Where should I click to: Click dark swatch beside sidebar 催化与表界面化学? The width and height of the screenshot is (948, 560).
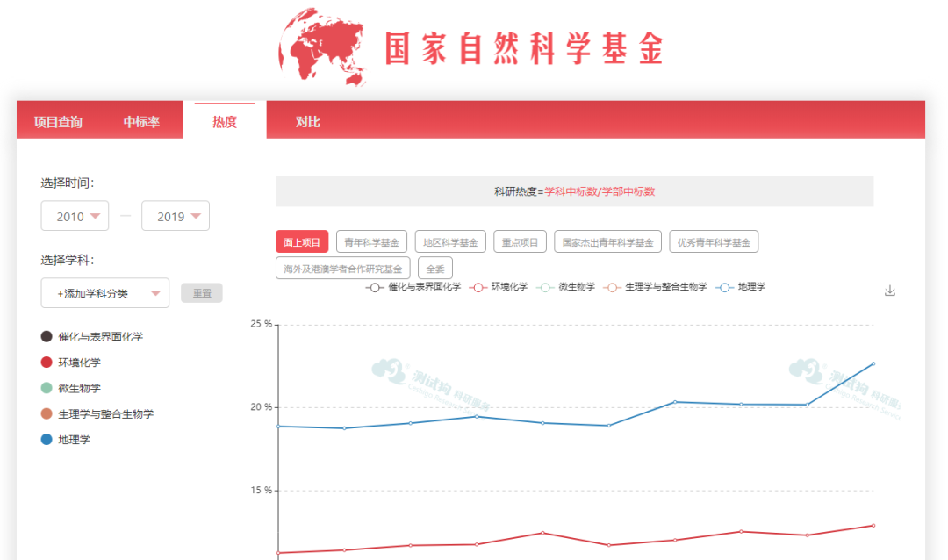(x=47, y=336)
